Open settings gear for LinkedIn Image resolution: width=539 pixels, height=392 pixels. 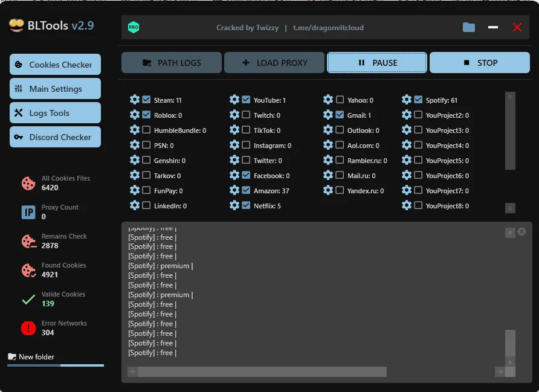pyautogui.click(x=135, y=205)
